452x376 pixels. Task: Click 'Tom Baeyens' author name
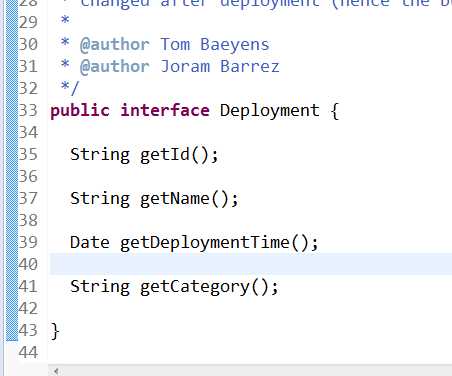(x=214, y=45)
